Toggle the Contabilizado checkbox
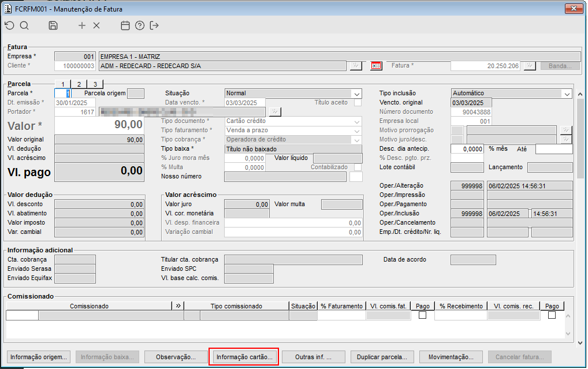The image size is (588, 369). tap(358, 167)
